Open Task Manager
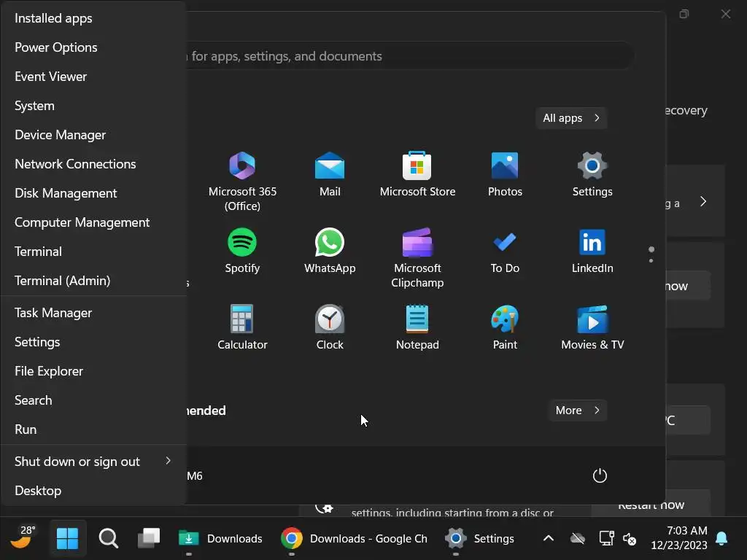 coord(93,312)
